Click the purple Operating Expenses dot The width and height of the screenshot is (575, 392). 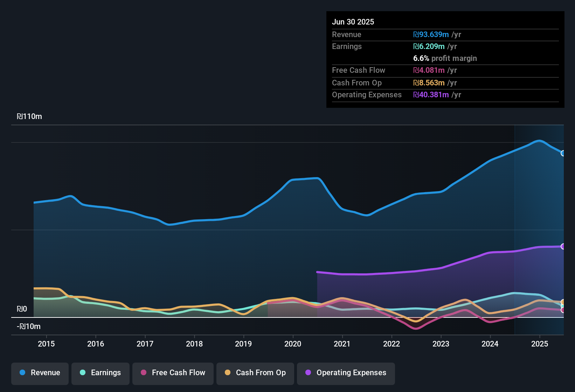coord(308,373)
